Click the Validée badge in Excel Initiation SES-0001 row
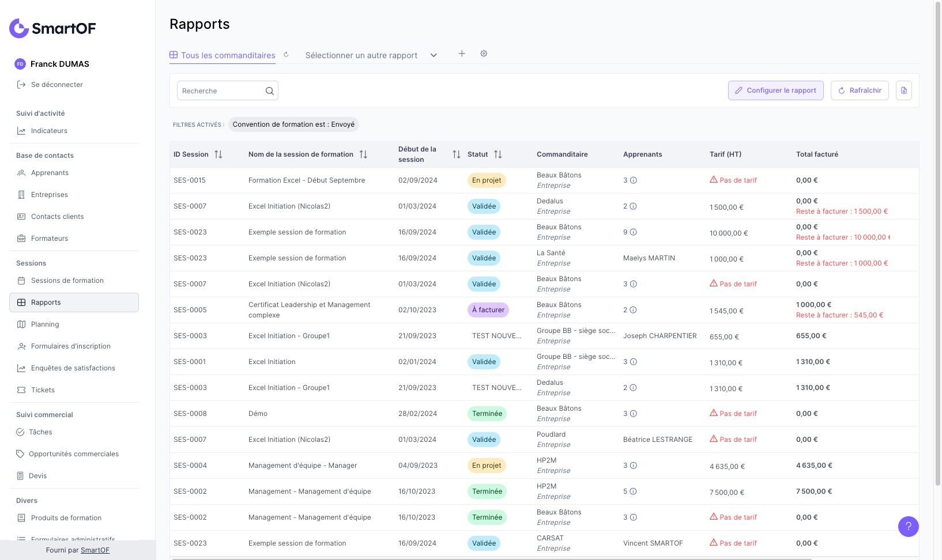 click(x=484, y=362)
